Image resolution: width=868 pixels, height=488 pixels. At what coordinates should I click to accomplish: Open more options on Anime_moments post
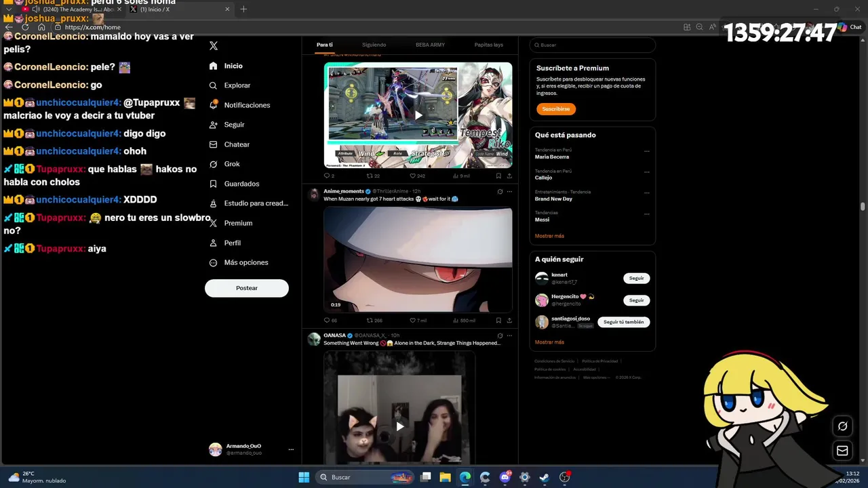coord(509,191)
